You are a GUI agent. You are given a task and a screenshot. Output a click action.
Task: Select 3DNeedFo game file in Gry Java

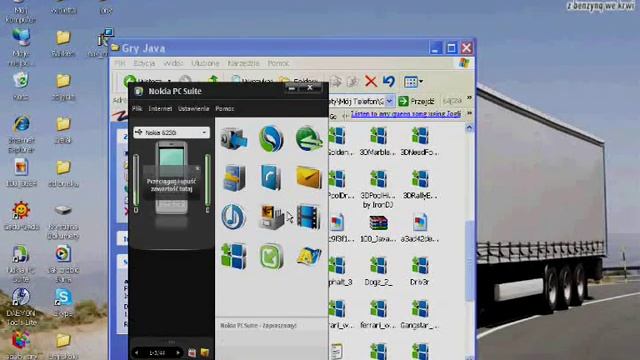click(420, 141)
